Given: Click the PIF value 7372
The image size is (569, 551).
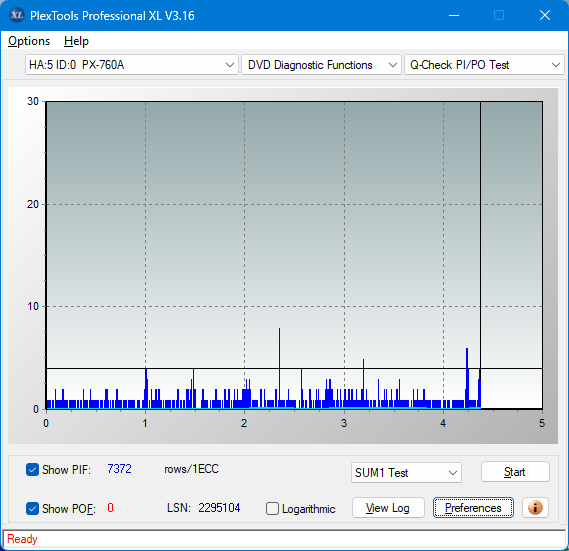Looking at the screenshot, I should click(x=119, y=469).
